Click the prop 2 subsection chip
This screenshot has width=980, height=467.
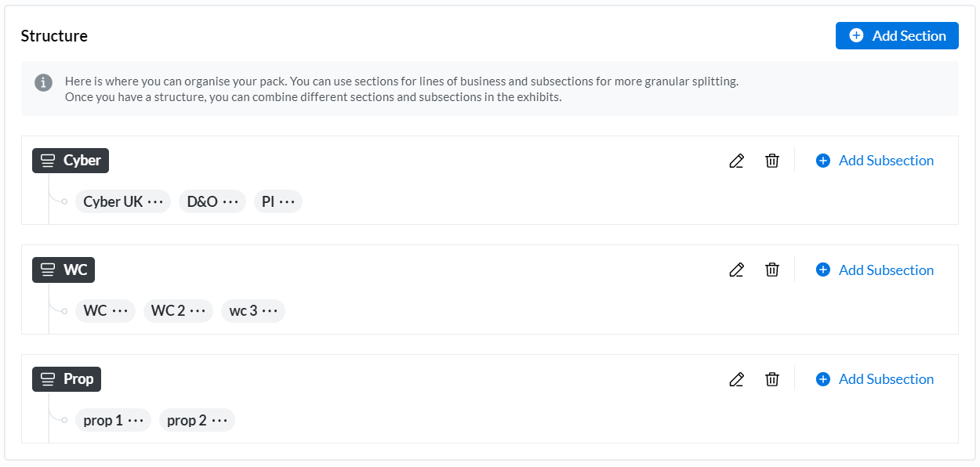187,421
